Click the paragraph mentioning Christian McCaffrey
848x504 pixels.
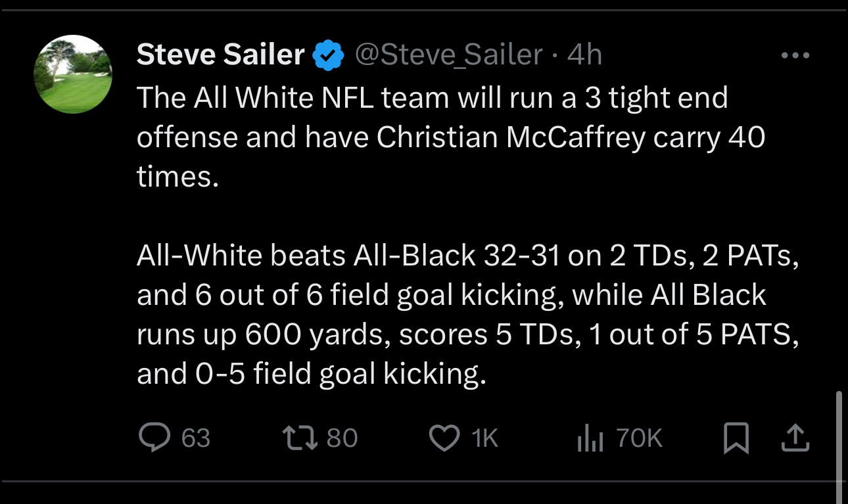pyautogui.click(x=450, y=138)
